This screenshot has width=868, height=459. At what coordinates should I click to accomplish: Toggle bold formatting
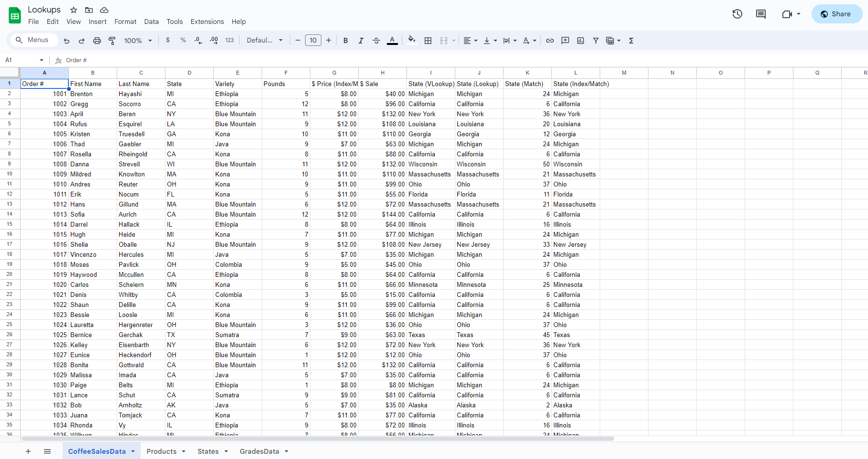click(346, 41)
